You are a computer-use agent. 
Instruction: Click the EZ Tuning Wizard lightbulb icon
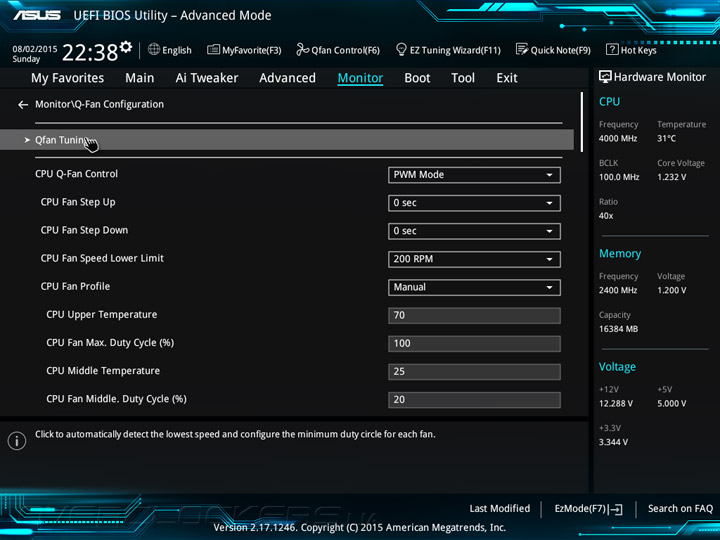tap(401, 49)
